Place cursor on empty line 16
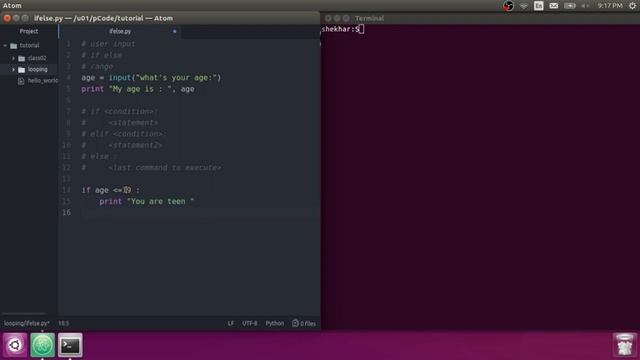Viewport: 640px width, 360px height. coord(200,212)
